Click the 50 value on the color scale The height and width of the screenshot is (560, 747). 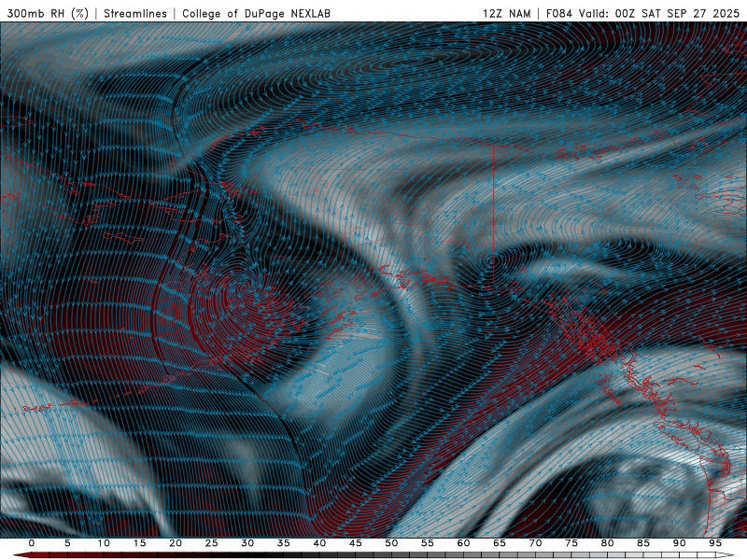pos(391,543)
